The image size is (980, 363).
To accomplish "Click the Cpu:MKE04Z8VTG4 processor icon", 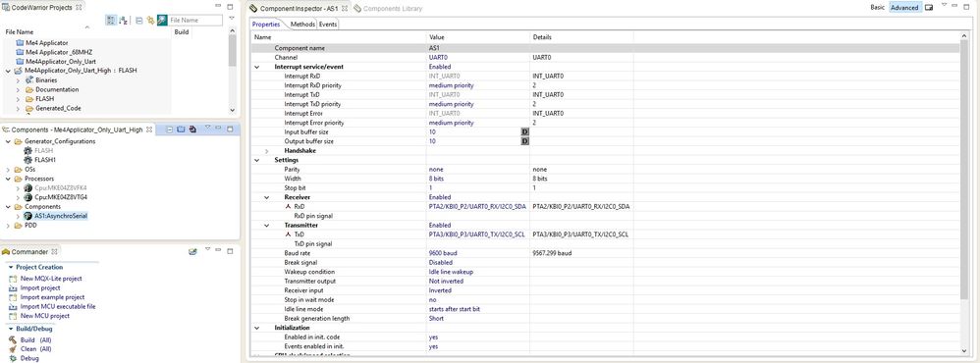I will [x=27, y=197].
